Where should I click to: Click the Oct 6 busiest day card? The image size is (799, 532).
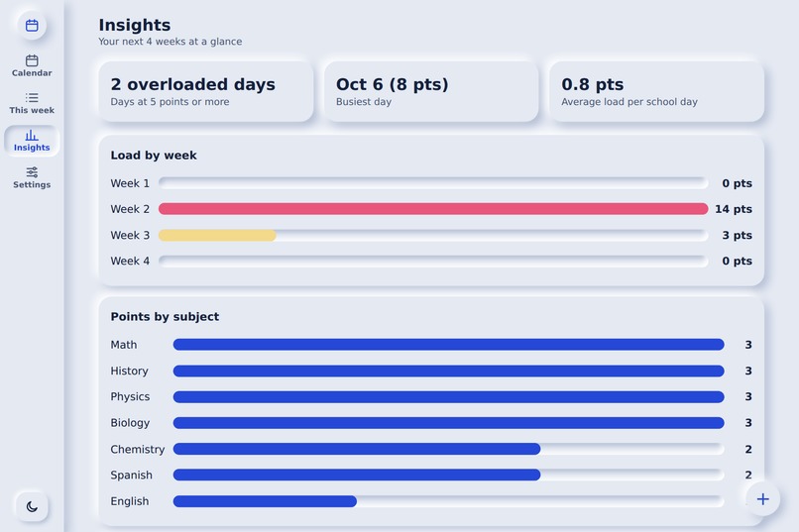[431, 91]
